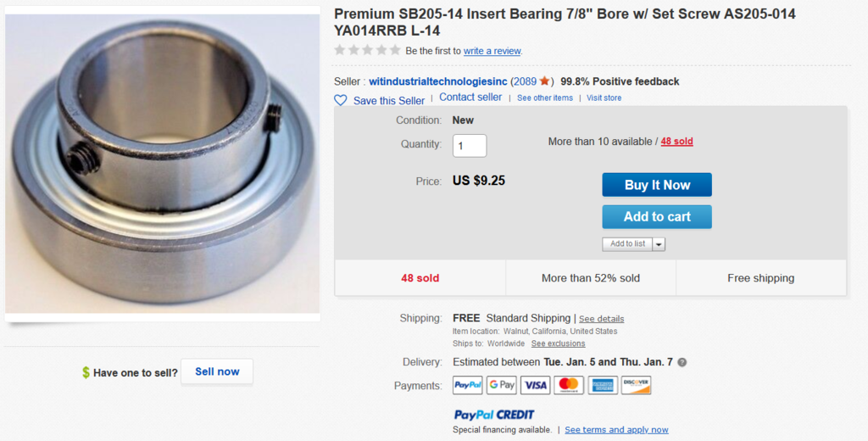Screen dimensions: 868x441
Task: Open the write a review link
Action: pos(492,51)
